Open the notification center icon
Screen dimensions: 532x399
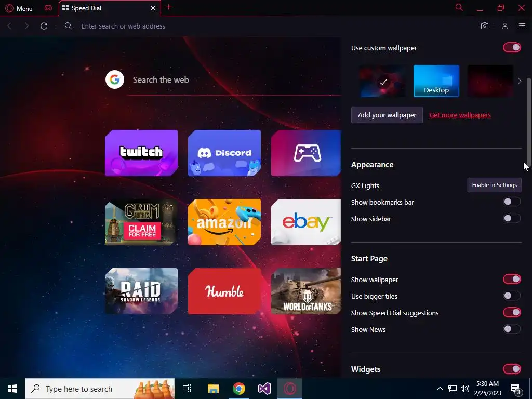516,389
